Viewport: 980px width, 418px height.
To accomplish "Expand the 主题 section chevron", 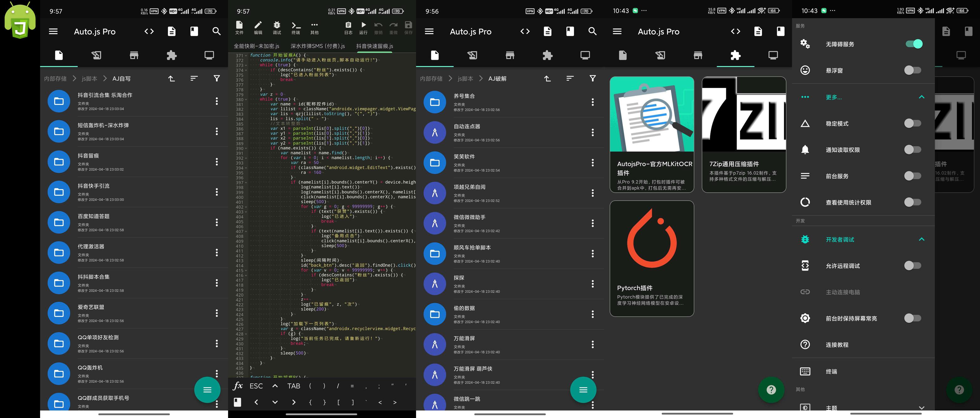I will (x=921, y=408).
